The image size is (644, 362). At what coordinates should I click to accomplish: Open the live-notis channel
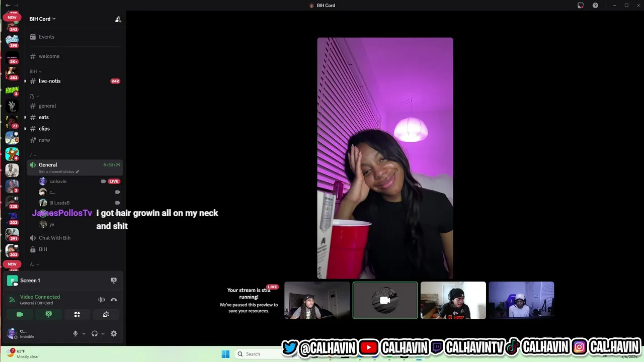(x=74, y=81)
